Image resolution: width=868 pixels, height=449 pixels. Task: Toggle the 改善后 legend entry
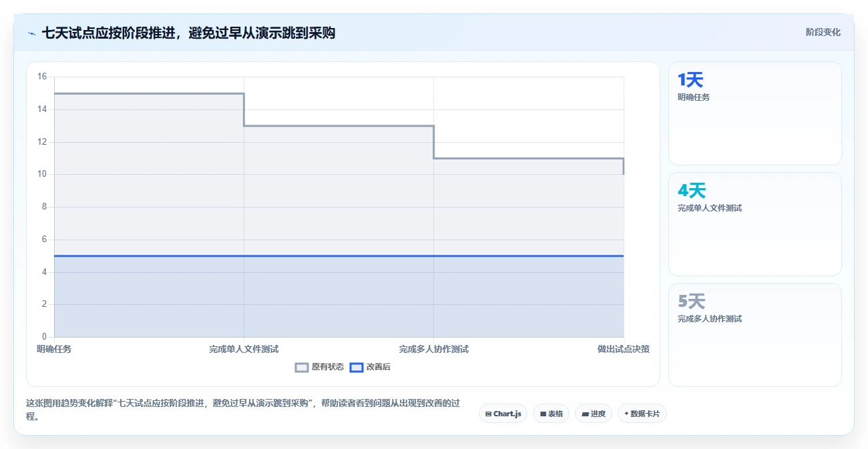[371, 367]
